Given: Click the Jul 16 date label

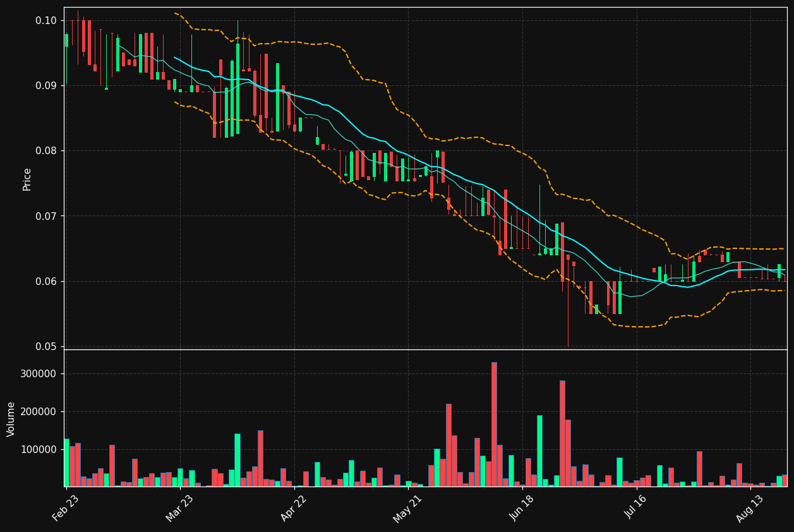Looking at the screenshot, I should 636,508.
